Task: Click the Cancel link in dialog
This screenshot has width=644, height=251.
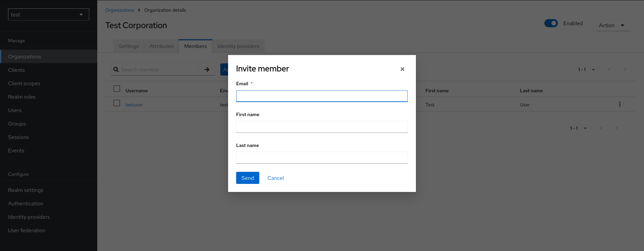Action: (x=275, y=178)
